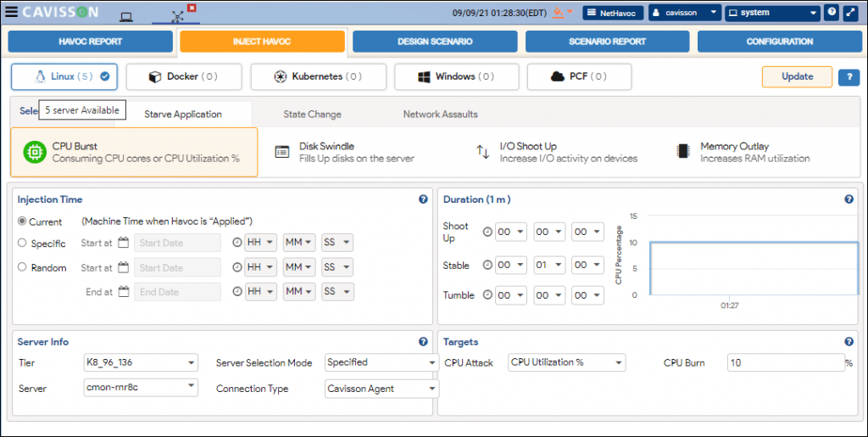Screen dimensions: 868x437
Task: Open the Server Selection Mode dropdown
Action: (x=382, y=362)
